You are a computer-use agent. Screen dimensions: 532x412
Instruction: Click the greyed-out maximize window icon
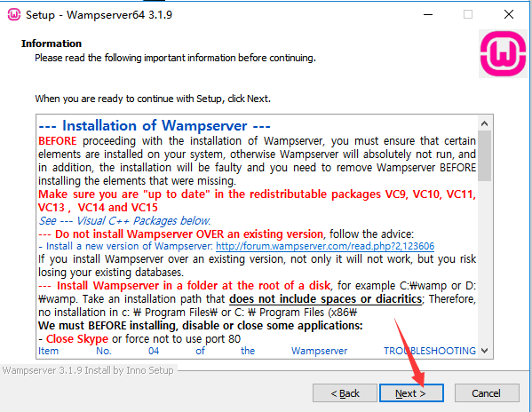click(x=468, y=14)
